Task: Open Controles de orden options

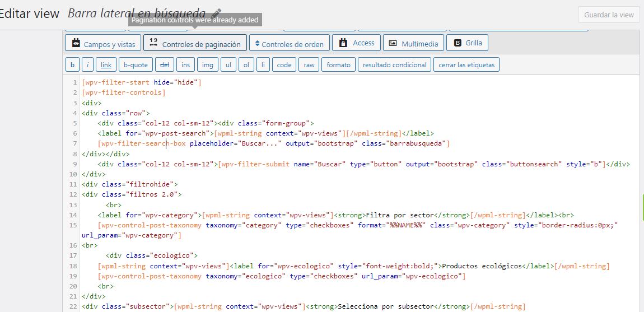Action: point(288,44)
